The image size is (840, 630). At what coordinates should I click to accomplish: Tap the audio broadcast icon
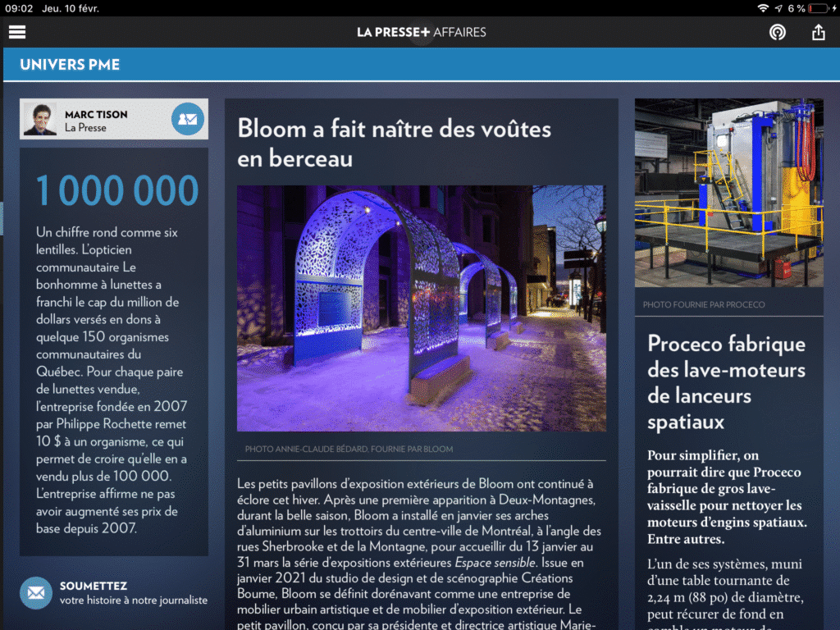(x=776, y=32)
